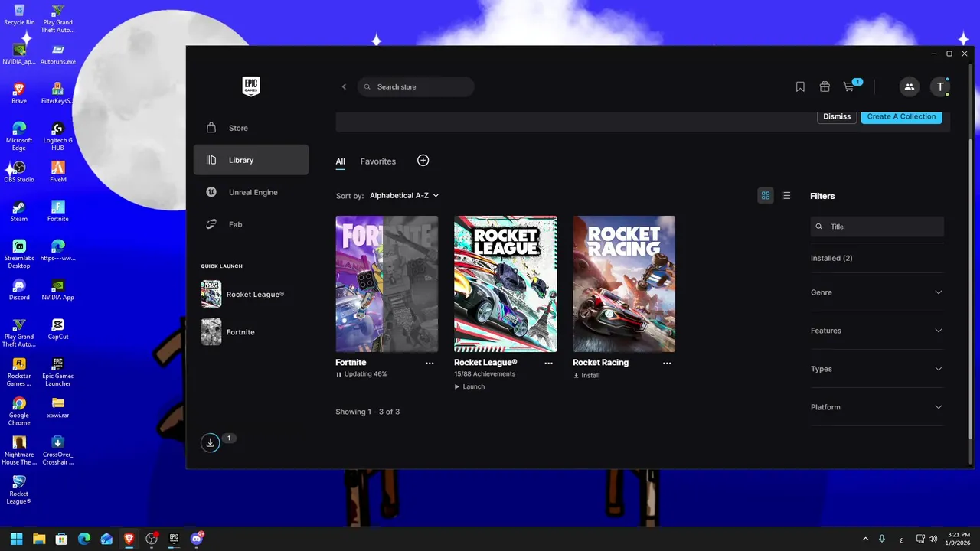Select the Favorites tab
The height and width of the screenshot is (551, 980).
click(378, 161)
